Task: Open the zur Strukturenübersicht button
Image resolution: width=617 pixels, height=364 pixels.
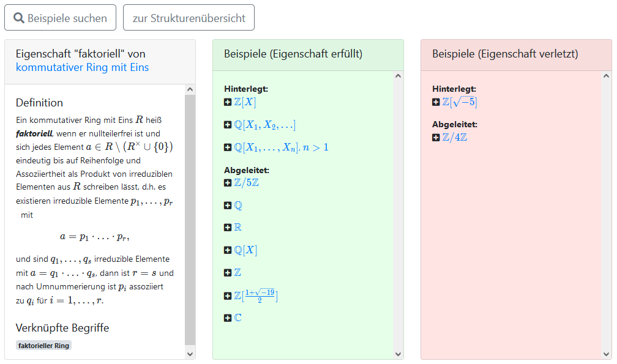Action: [x=189, y=18]
